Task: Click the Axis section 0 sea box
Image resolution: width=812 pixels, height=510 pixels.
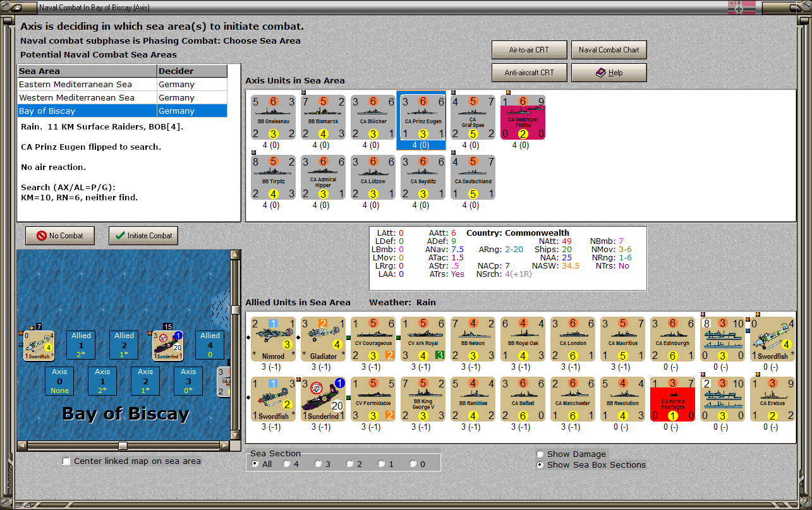Action: click(x=59, y=381)
